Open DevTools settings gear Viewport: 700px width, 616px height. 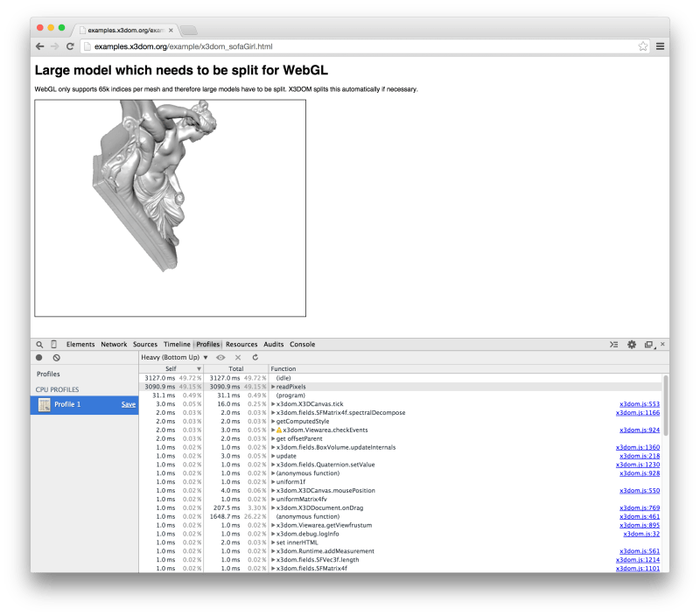coord(631,345)
